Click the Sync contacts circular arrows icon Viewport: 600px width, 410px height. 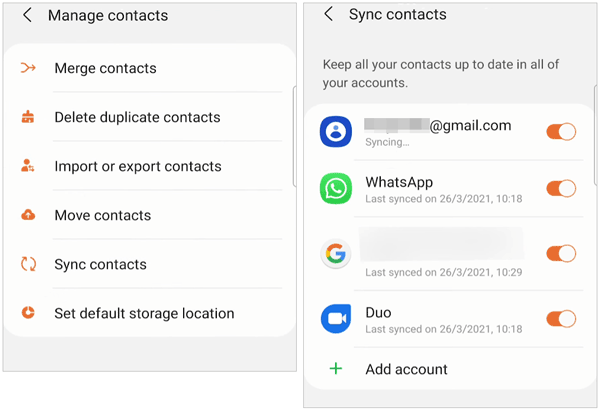[28, 264]
